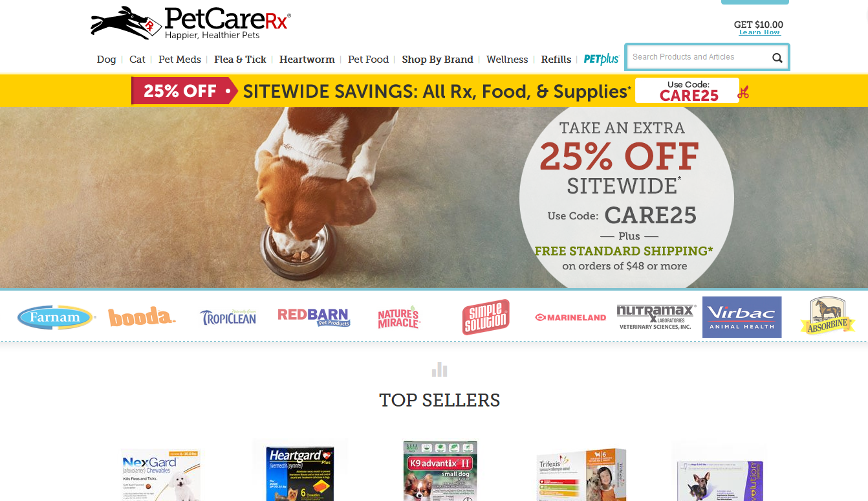The image size is (868, 501).
Task: Expand the Wellness menu
Action: (x=507, y=60)
